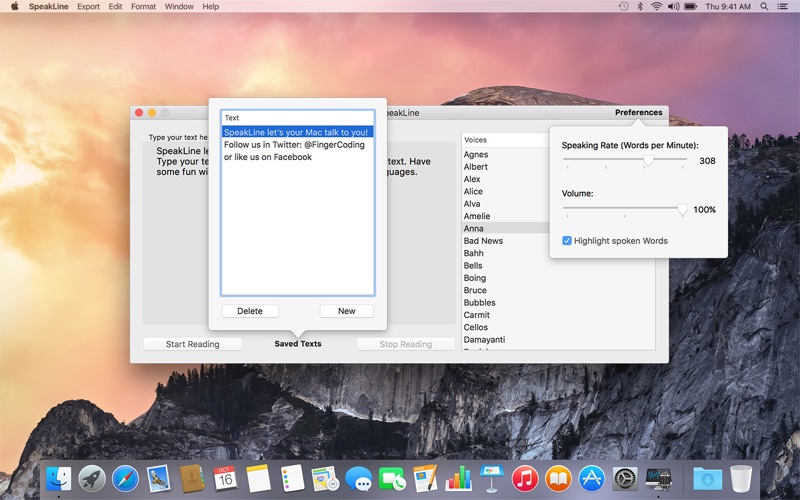Open Reminders list icon in Dock
Image resolution: width=800 pixels, height=500 pixels.
(x=292, y=479)
